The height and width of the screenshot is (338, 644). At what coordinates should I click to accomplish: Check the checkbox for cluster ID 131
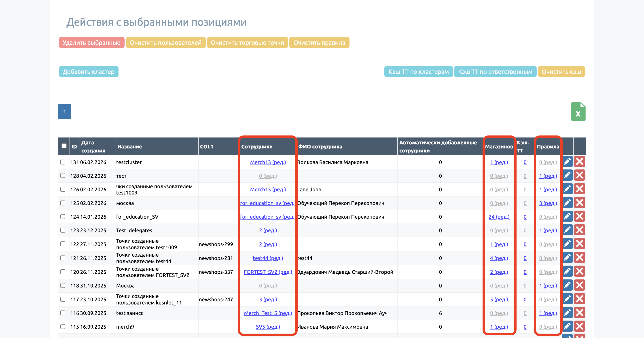[x=63, y=162]
